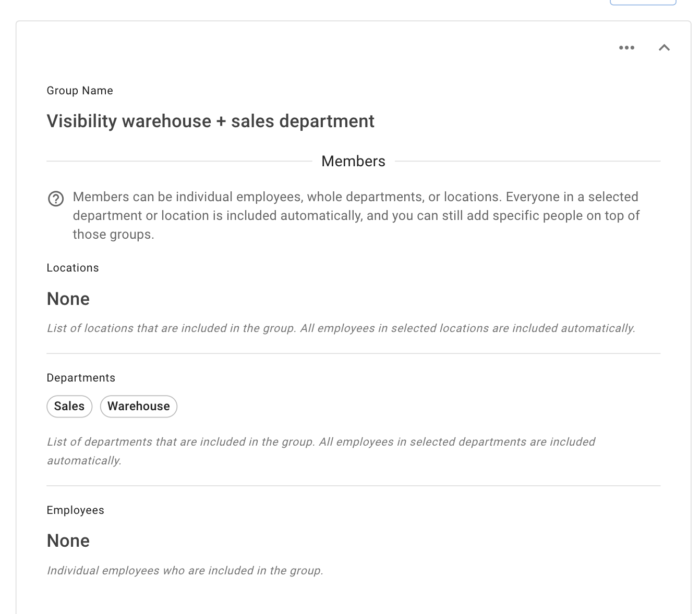Viewport: 700px width, 614px height.
Task: Click the Members section heading
Action: (354, 161)
